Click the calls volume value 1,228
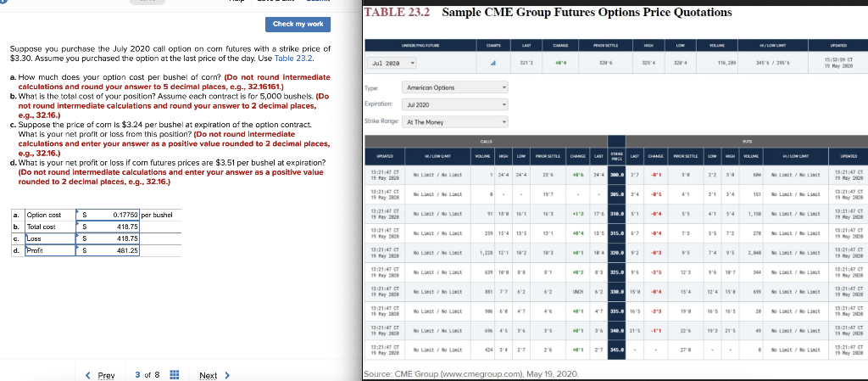The image size is (868, 381). (x=487, y=252)
